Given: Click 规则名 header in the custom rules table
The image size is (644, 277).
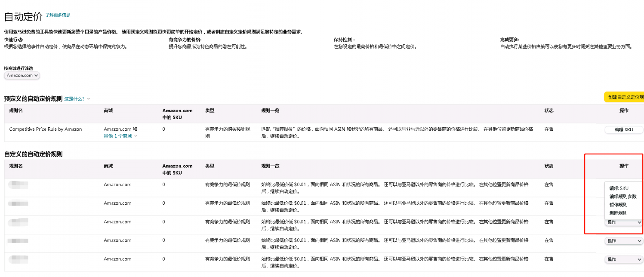Looking at the screenshot, I should pos(16,166).
